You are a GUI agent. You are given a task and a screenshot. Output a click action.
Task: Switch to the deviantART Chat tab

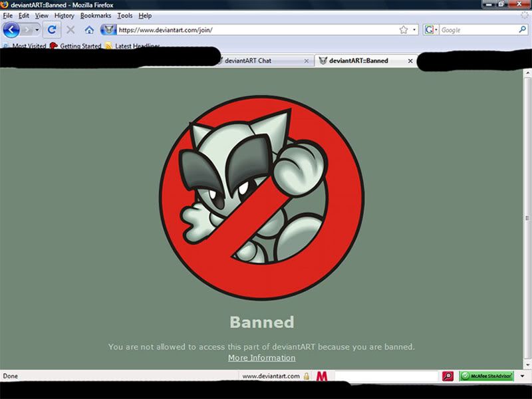pyautogui.click(x=263, y=61)
